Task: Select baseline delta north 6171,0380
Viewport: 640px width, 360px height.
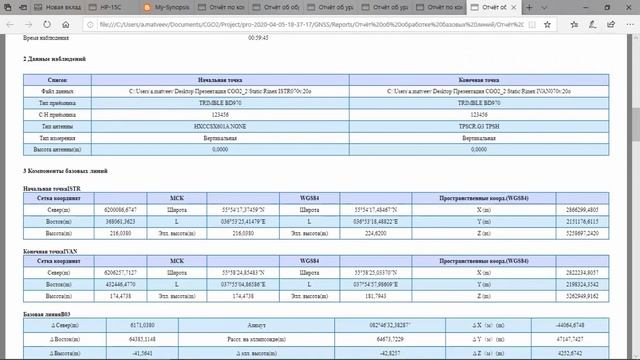Action: pyautogui.click(x=142, y=325)
